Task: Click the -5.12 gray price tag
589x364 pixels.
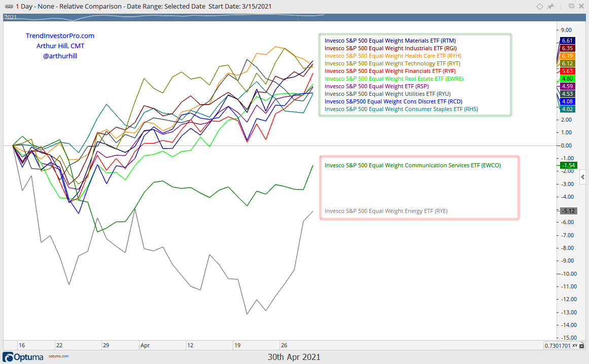Action: [568, 211]
